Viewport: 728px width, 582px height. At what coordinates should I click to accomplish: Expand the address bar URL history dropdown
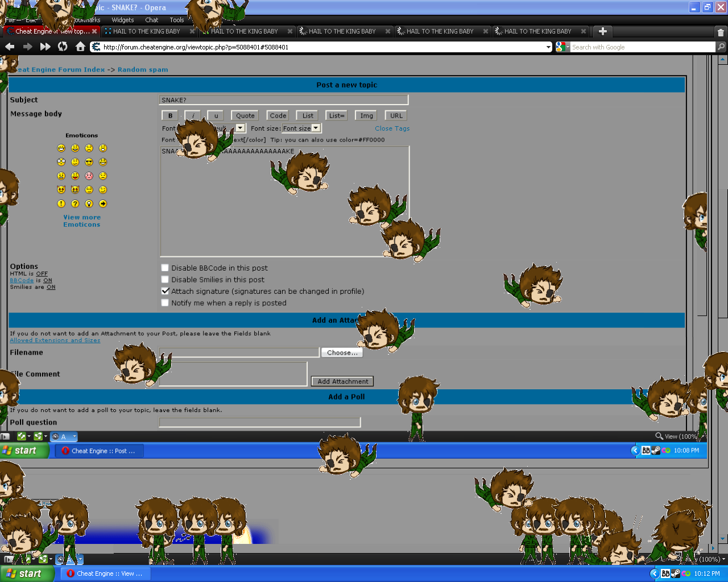point(548,47)
